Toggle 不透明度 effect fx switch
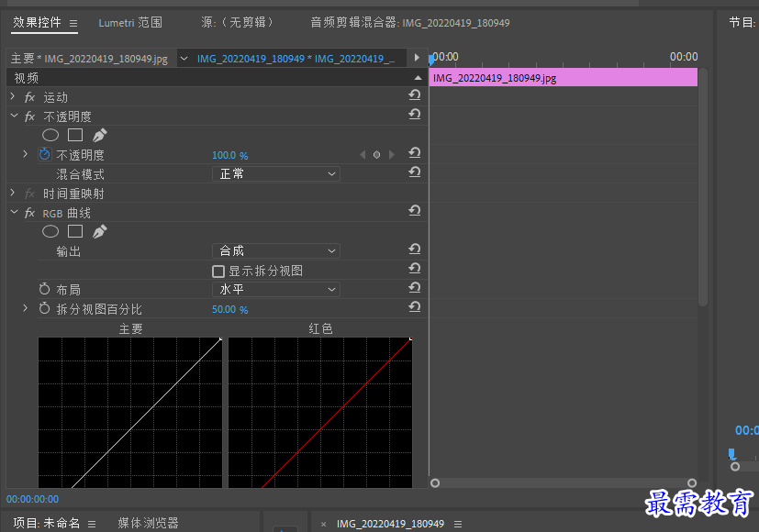The height and width of the screenshot is (532, 759). [30, 116]
